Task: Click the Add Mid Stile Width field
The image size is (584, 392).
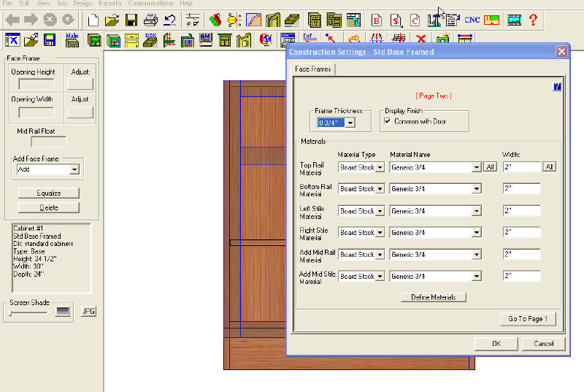Action: pos(521,276)
